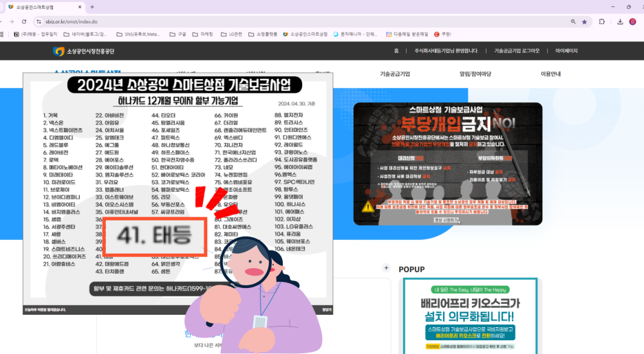Viewport: 644px width, 354px height.
Task: Open the page zoom magnifier icon
Action: click(x=573, y=22)
